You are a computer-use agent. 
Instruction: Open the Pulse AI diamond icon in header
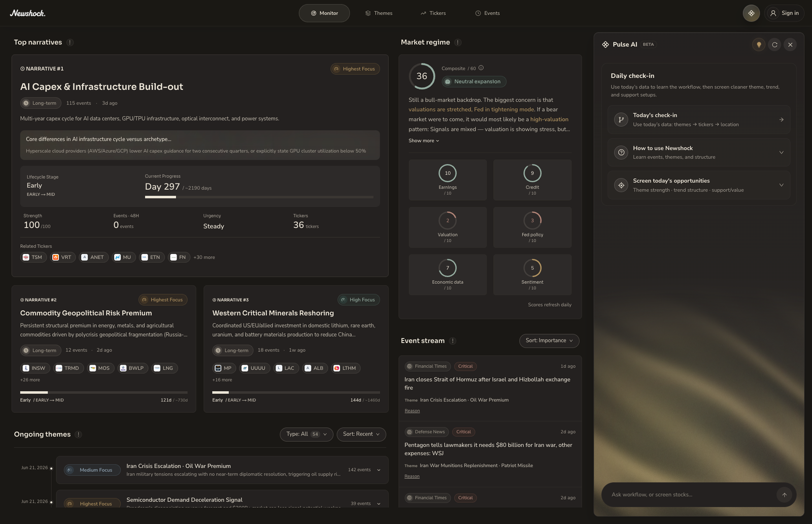click(x=751, y=13)
